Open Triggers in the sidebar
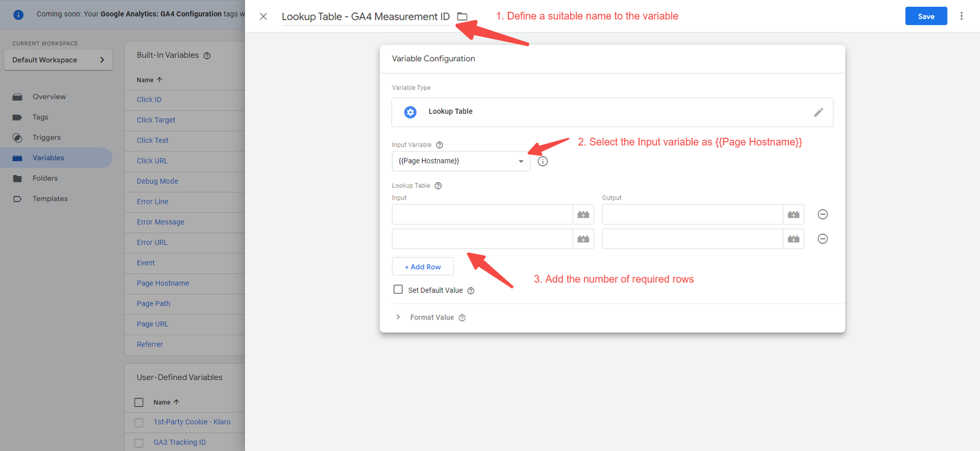980x451 pixels. (x=47, y=138)
